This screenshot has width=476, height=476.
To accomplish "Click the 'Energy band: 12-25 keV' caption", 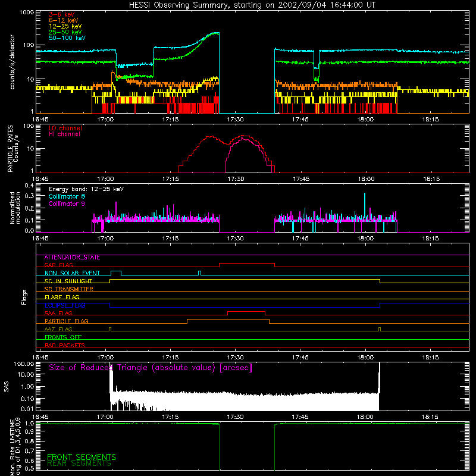I will 86,189.
